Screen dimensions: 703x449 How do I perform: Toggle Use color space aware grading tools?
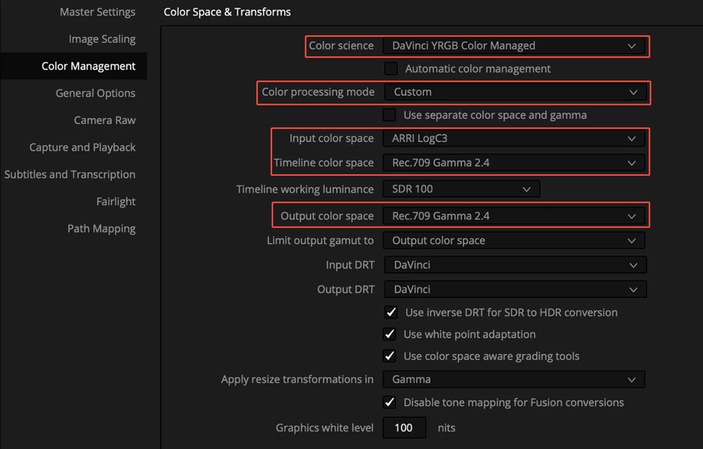click(x=389, y=356)
